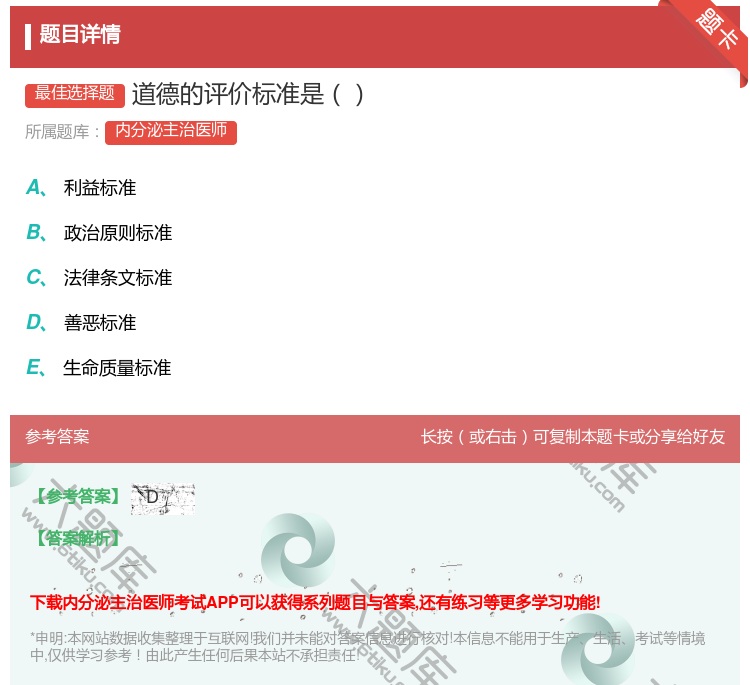Click the swirl logo at bottom right
This screenshot has width=750, height=685.
(x=598, y=652)
